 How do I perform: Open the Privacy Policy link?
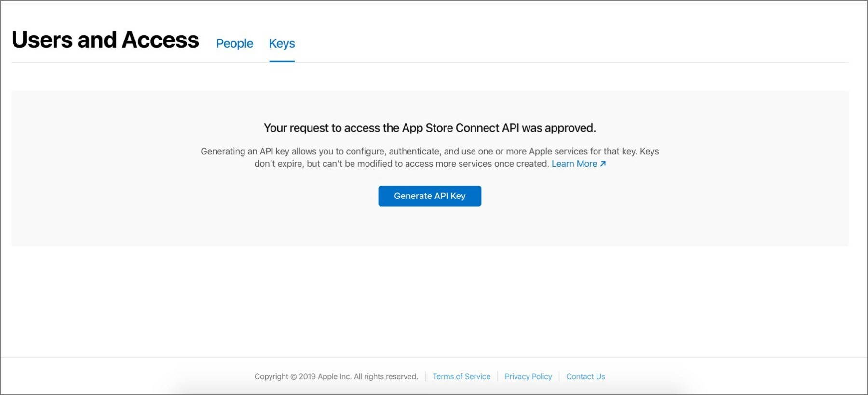coord(528,376)
